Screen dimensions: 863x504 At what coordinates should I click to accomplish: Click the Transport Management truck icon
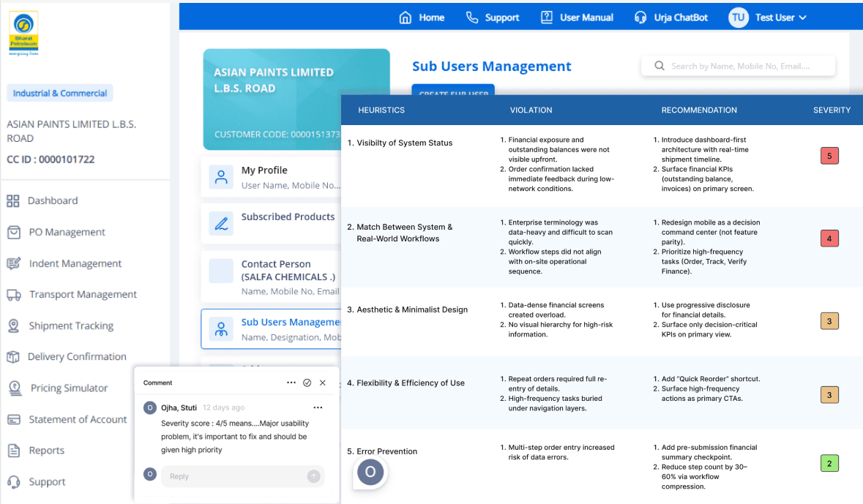tap(14, 295)
